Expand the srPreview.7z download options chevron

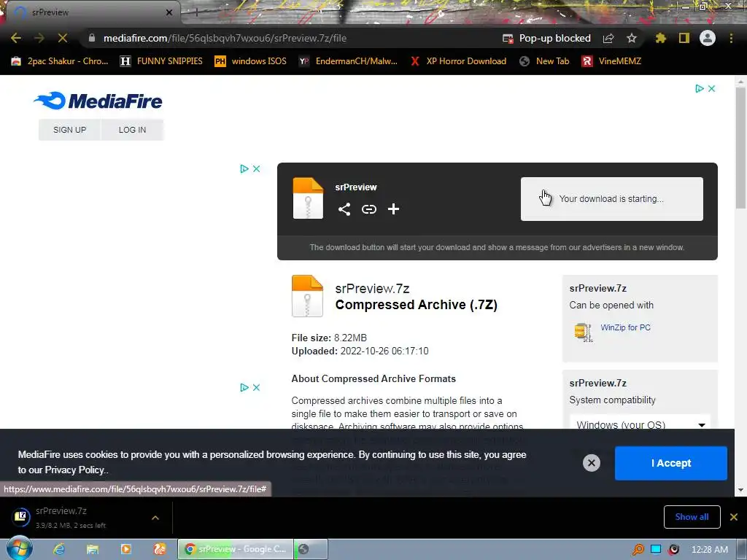(x=155, y=518)
